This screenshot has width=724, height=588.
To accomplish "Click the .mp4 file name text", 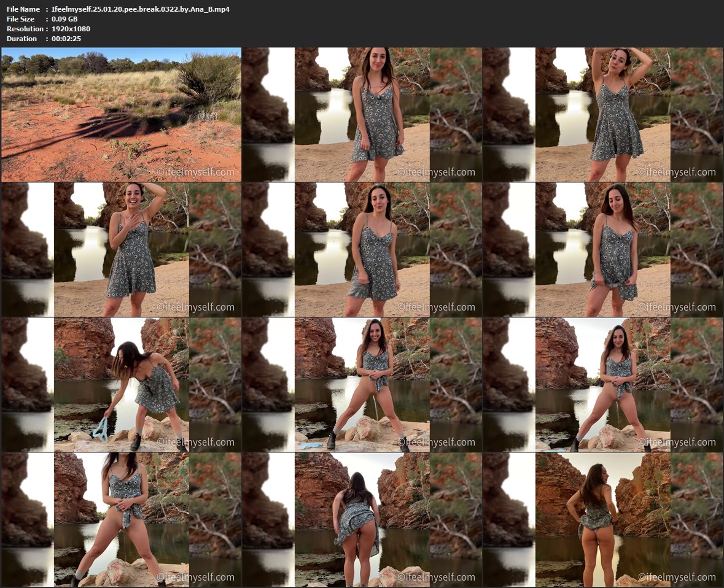I will click(141, 9).
